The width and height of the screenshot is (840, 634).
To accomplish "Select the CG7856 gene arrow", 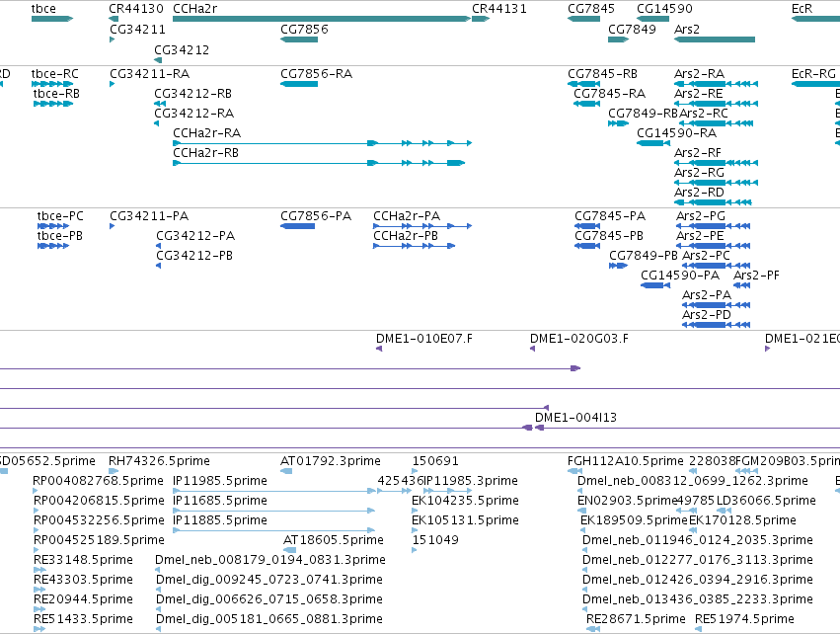I will [x=299, y=40].
